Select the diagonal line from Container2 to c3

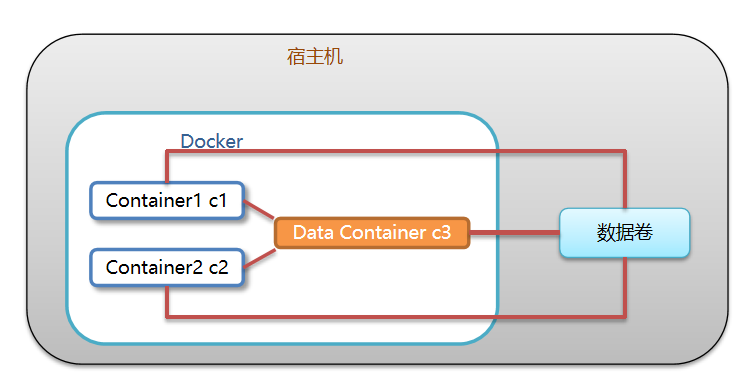point(259,259)
